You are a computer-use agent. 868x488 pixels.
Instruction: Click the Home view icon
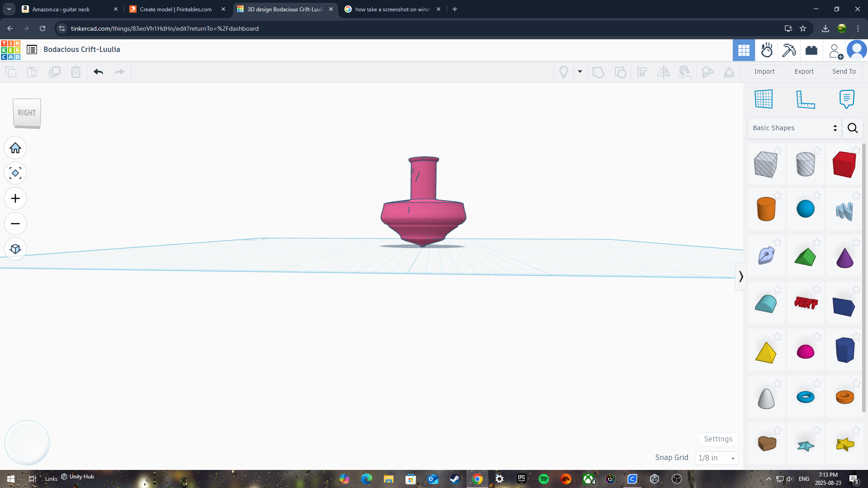pos(15,148)
